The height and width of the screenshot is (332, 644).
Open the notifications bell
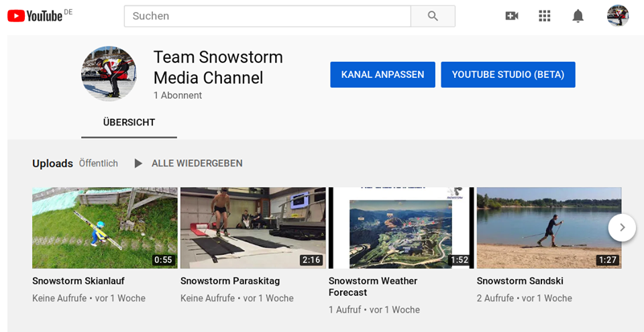tap(578, 16)
